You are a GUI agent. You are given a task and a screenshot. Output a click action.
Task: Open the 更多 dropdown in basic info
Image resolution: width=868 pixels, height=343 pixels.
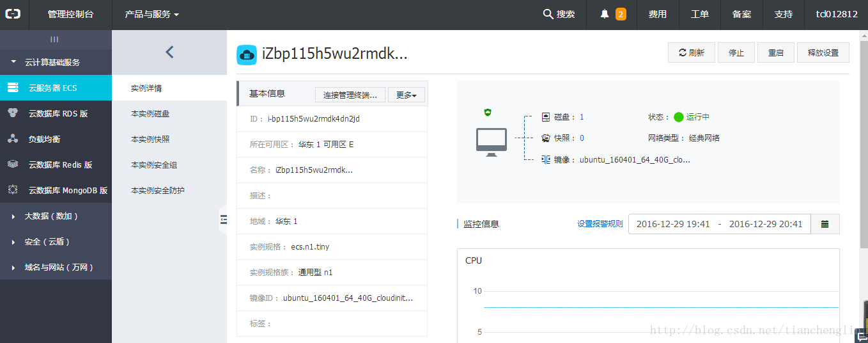coord(407,95)
